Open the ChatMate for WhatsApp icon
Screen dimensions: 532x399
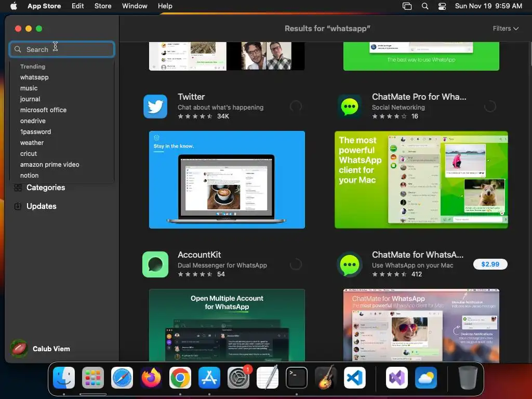pos(350,264)
